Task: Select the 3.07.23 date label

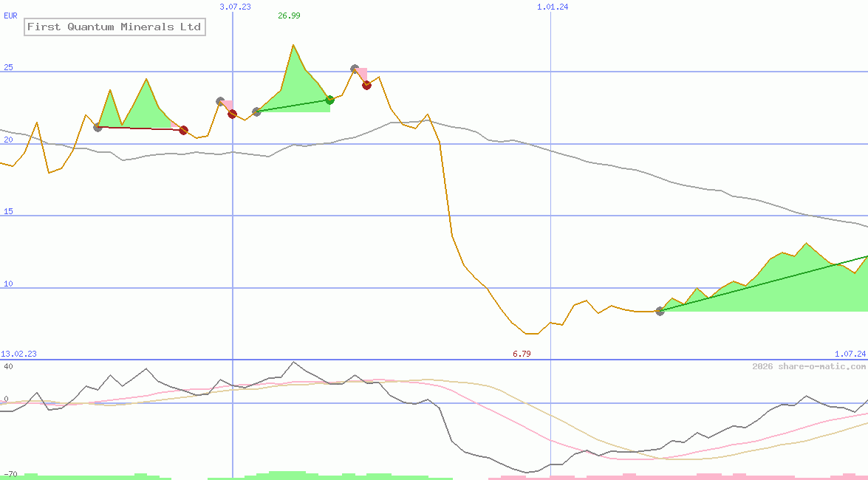Action: 236,7
